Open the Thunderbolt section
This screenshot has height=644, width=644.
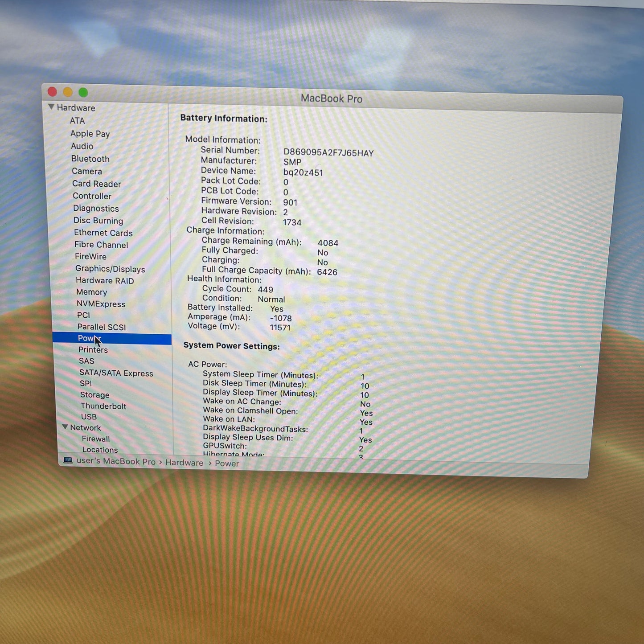103,406
